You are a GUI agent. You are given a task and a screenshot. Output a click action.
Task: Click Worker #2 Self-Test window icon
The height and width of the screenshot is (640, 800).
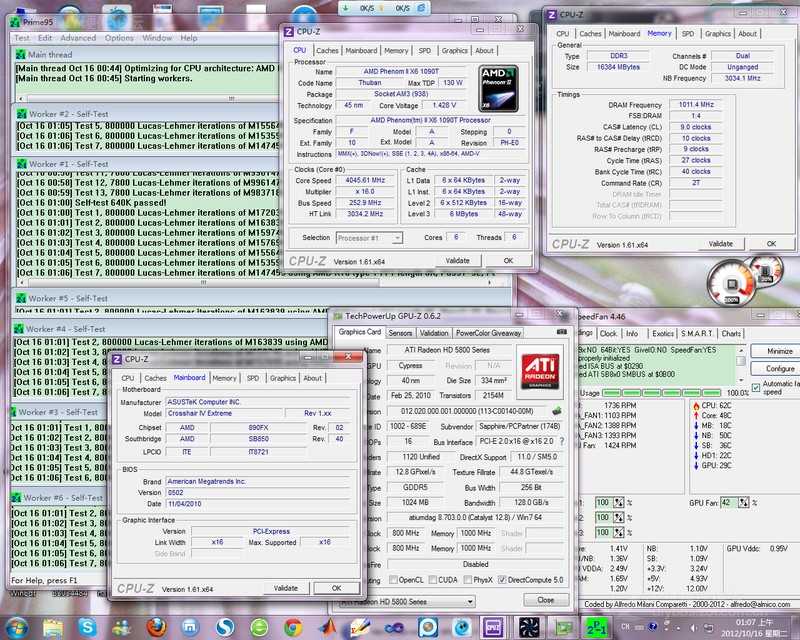(21, 114)
